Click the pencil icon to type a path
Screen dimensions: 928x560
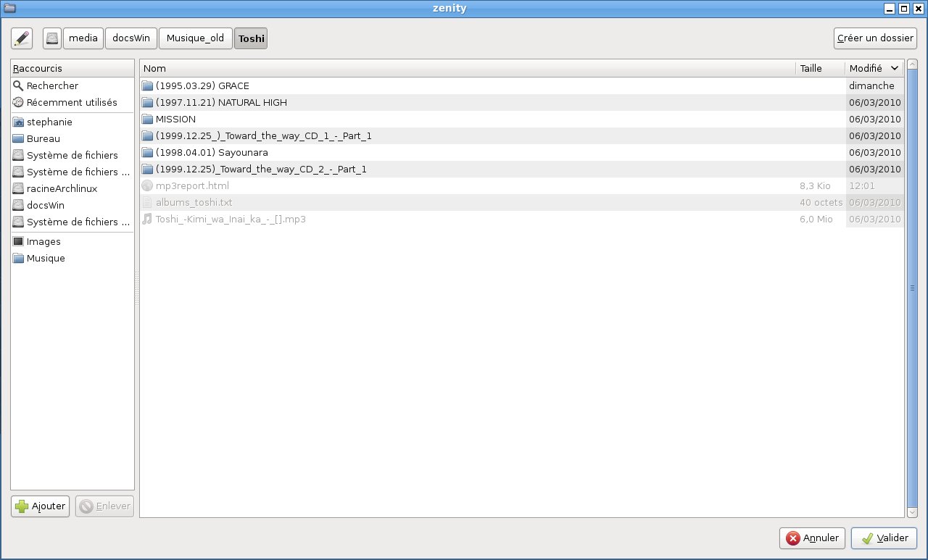pyautogui.click(x=22, y=38)
